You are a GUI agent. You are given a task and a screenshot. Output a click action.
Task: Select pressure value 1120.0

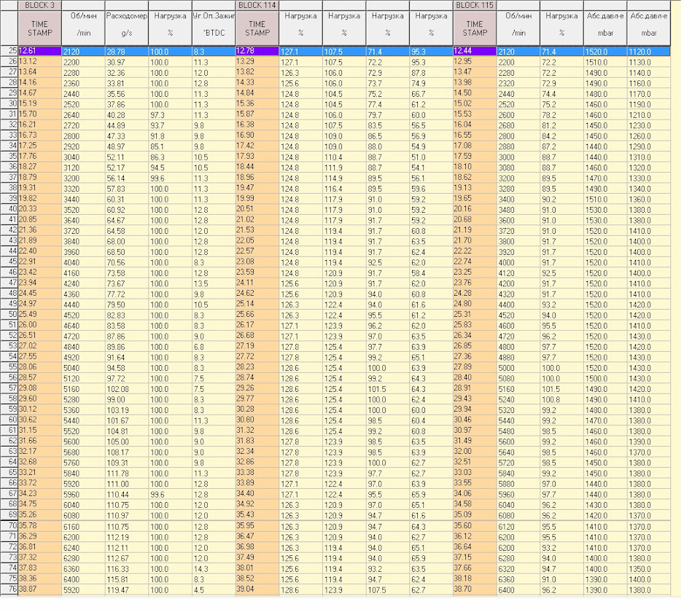coord(649,52)
